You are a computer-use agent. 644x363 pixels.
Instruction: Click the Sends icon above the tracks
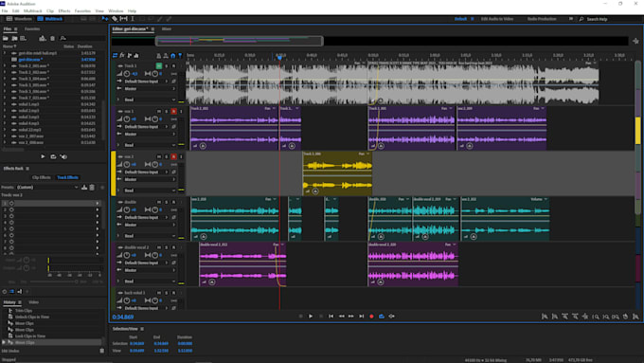(x=130, y=56)
